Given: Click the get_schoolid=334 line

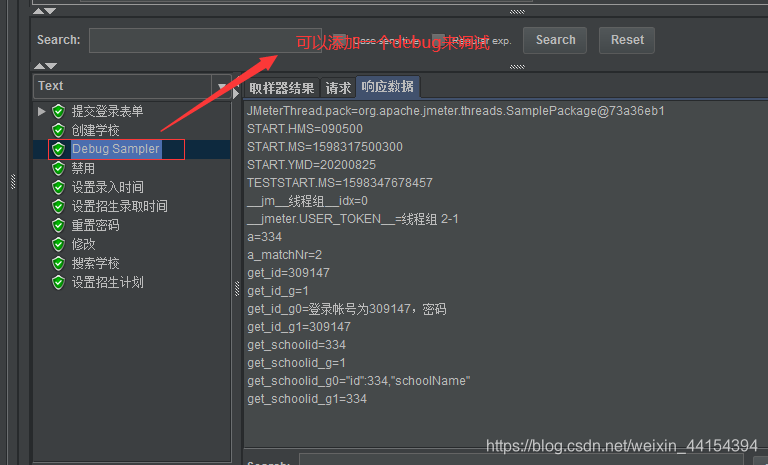Looking at the screenshot, I should 296,345.
